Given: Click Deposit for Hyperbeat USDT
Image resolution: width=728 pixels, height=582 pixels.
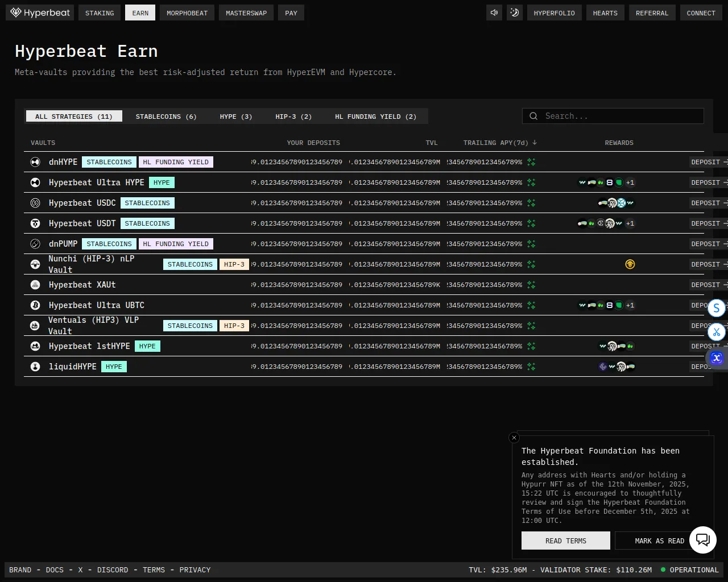Looking at the screenshot, I should 709,223.
